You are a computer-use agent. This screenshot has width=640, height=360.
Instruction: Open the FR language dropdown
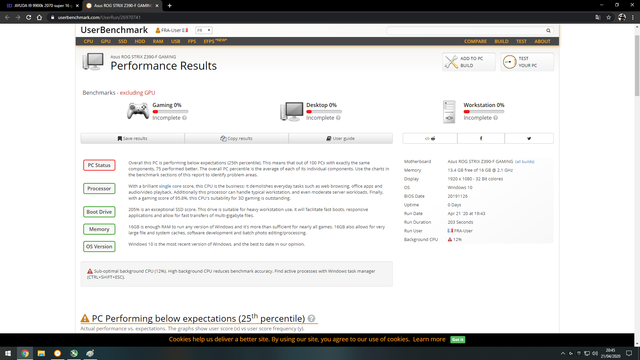[203, 30]
